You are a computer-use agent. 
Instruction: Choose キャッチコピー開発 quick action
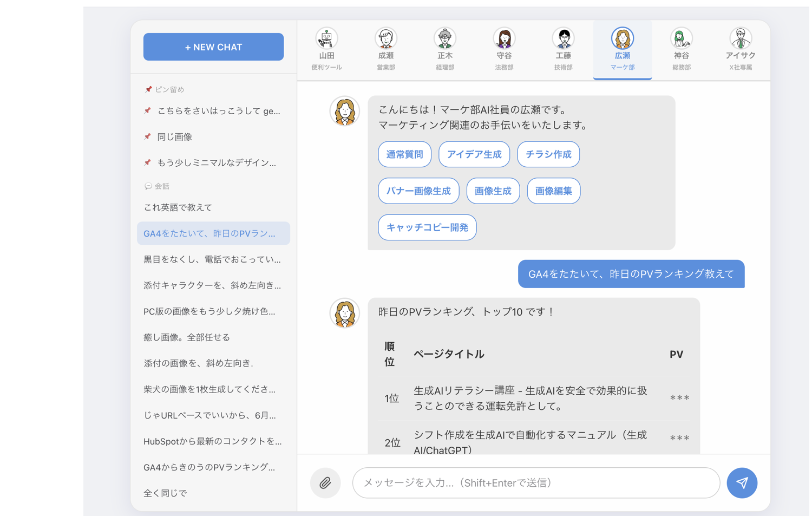tap(427, 227)
